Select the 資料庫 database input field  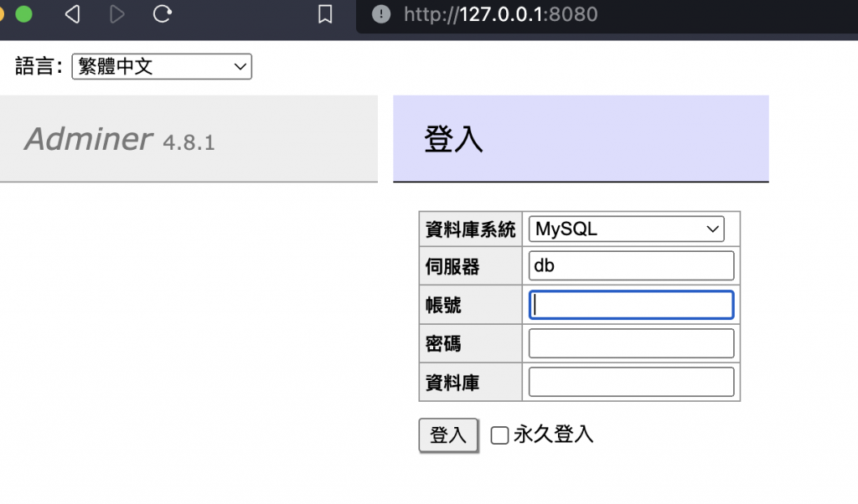tap(631, 382)
